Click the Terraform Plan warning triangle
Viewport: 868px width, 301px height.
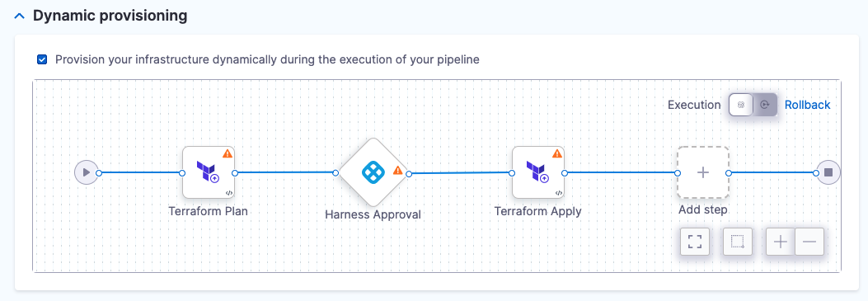[228, 153]
